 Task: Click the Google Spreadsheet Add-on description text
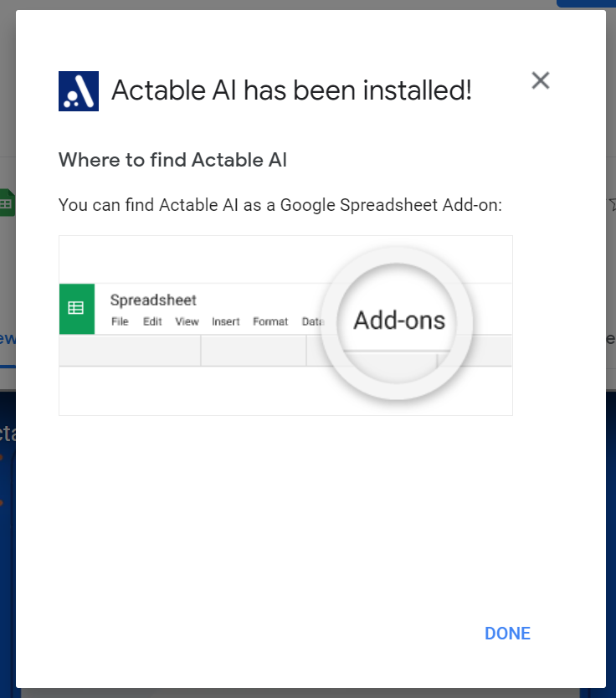click(280, 205)
